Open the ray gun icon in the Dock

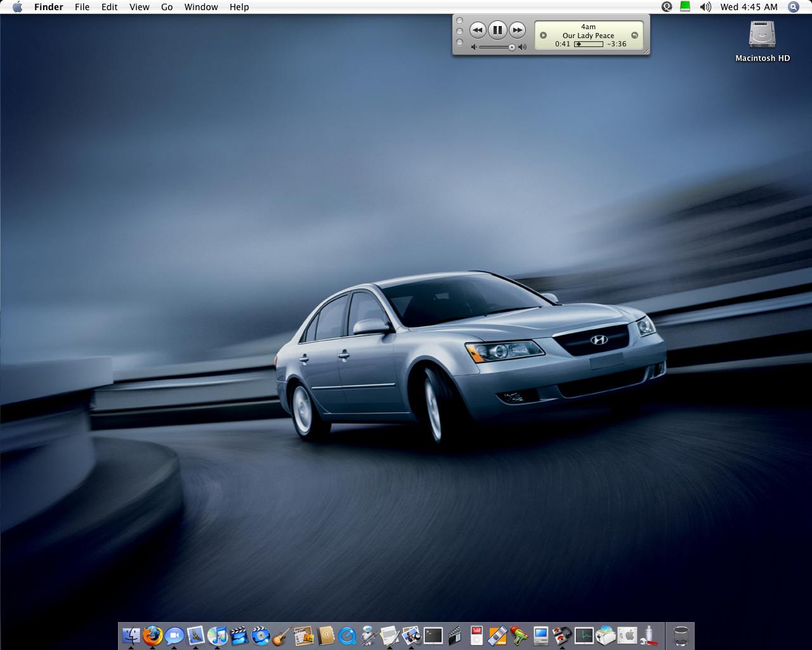(x=520, y=635)
